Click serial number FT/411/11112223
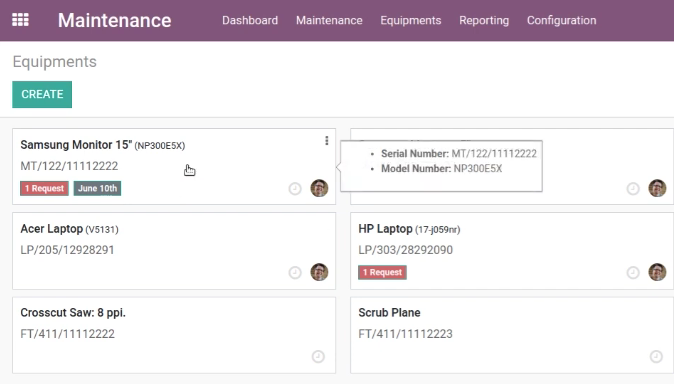Screen dimensions: 674x384 tap(405, 334)
